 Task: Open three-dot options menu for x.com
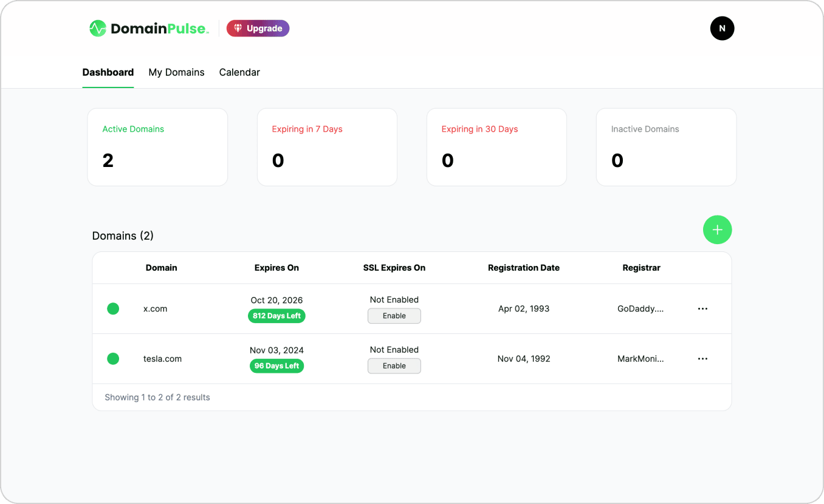point(702,308)
